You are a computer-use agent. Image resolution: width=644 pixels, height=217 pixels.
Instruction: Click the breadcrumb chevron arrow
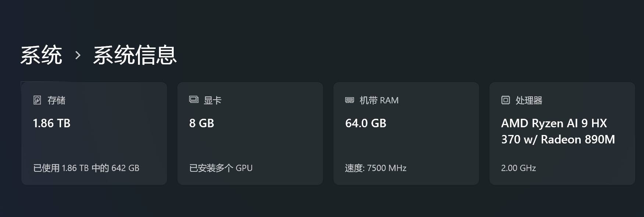click(78, 56)
